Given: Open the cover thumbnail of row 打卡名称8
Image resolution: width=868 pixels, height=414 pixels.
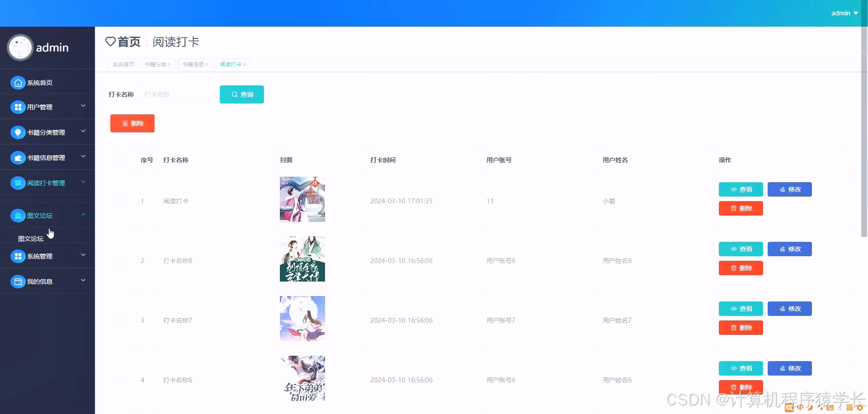Looking at the screenshot, I should tap(302, 259).
